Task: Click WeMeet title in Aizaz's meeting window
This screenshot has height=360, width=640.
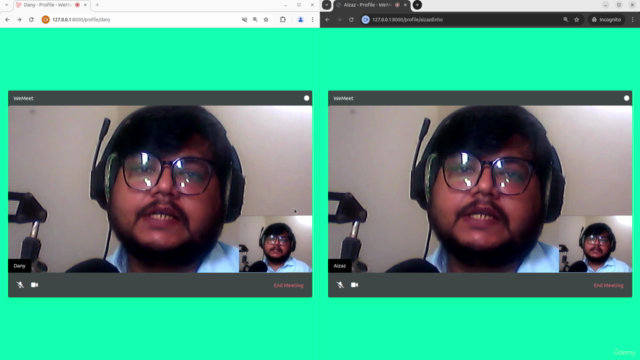Action: (344, 98)
